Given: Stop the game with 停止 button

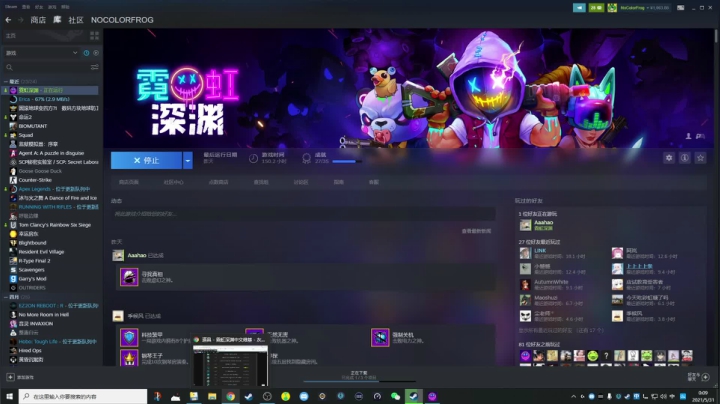Looking at the screenshot, I should click(x=146, y=160).
